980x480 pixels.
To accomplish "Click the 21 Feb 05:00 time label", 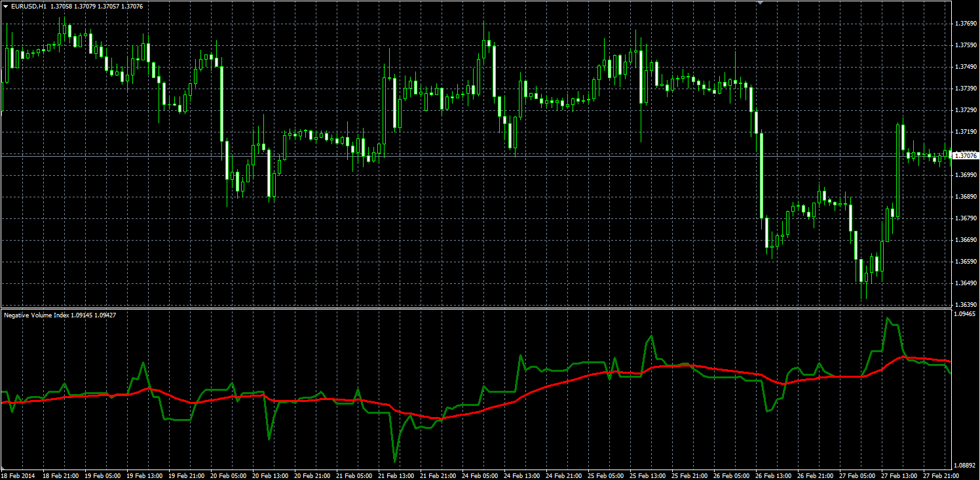I will (354, 475).
